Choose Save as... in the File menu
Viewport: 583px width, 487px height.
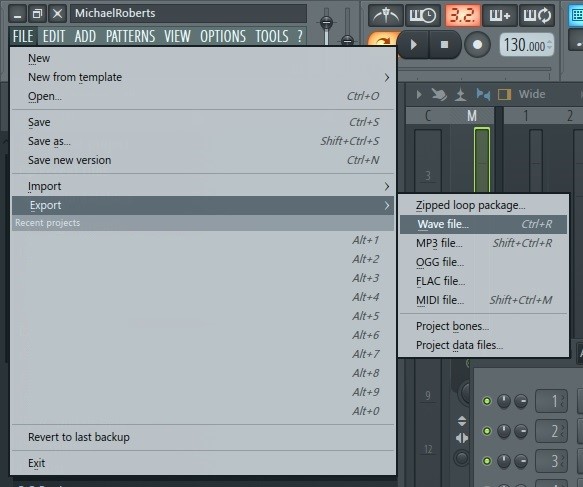(x=203, y=141)
